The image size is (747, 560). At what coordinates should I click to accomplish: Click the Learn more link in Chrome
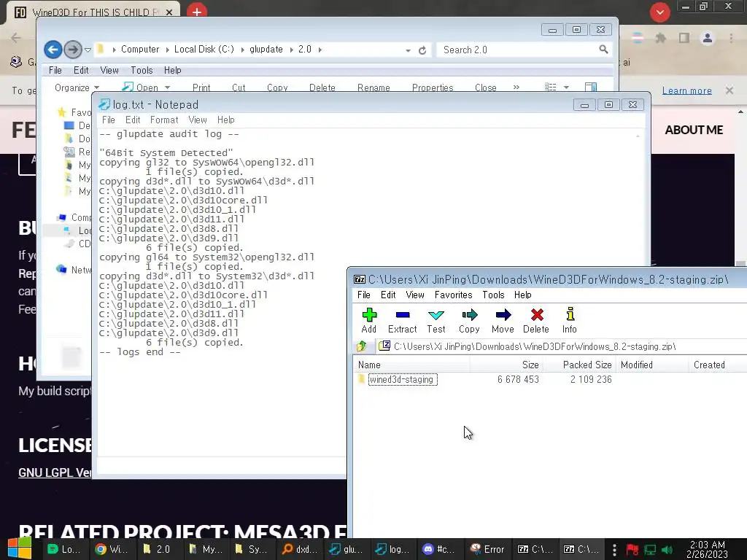687,90
